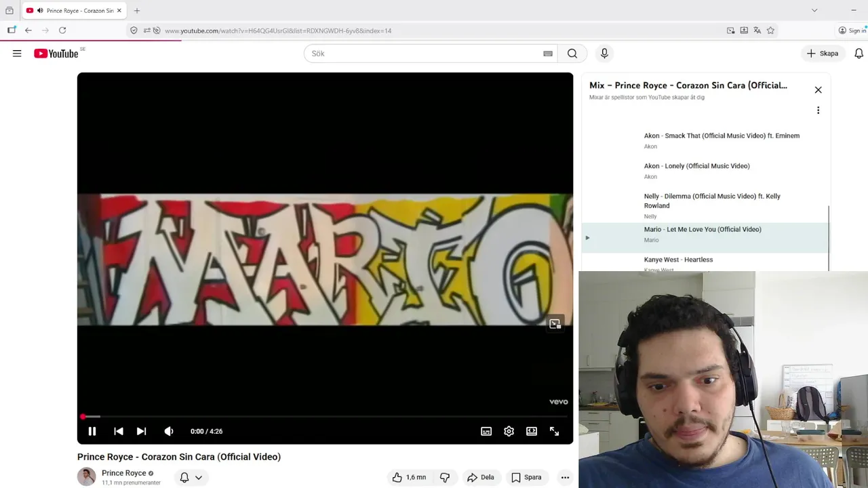Toggle subtitles on the player
Screen dimensions: 868x488
(x=486, y=431)
